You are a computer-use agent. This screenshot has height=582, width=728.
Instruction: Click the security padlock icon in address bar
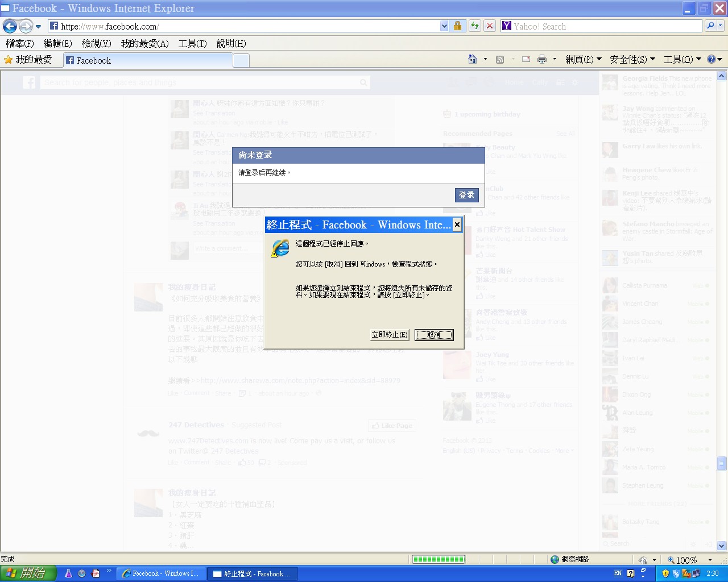pyautogui.click(x=457, y=26)
